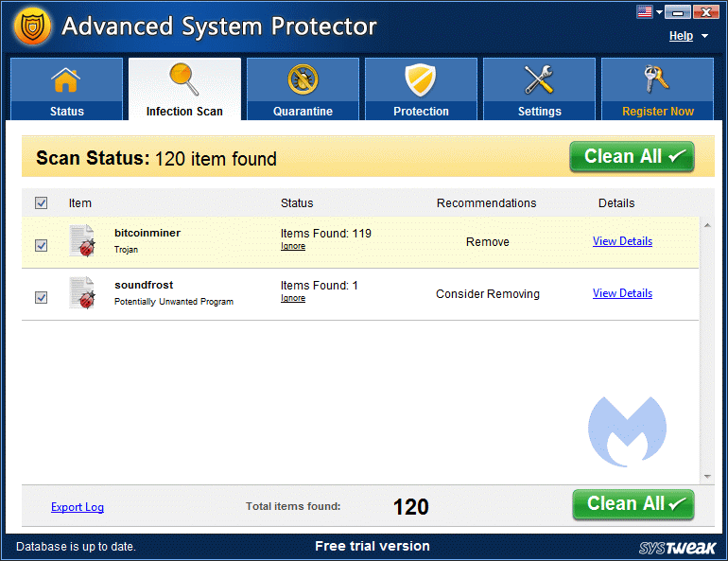
Task: Click the scrollbar up arrow
Action: click(707, 225)
